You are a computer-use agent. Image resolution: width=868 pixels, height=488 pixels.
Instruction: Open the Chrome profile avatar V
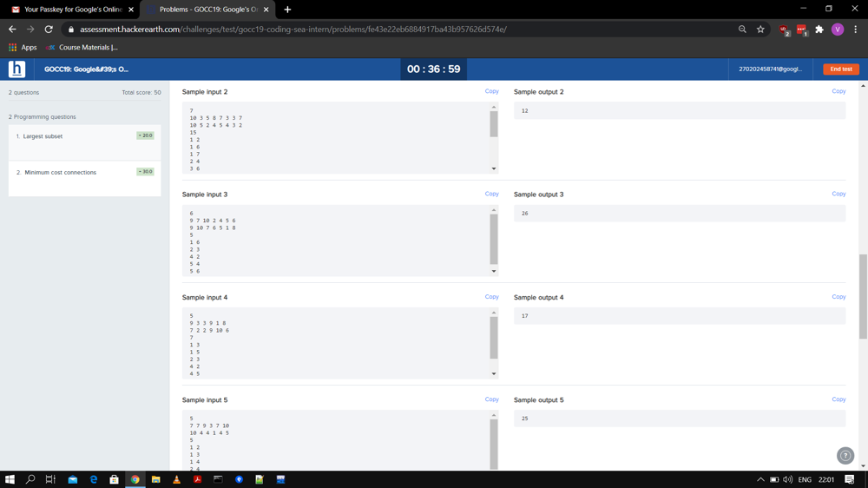838,30
